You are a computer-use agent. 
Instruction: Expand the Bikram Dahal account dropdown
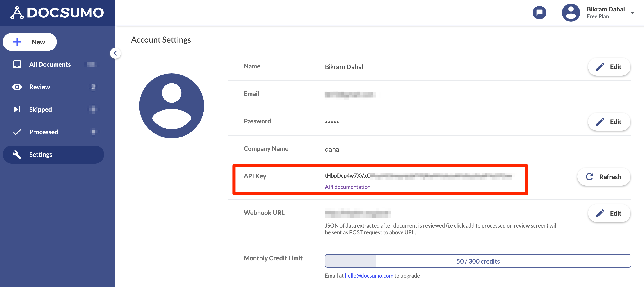633,13
